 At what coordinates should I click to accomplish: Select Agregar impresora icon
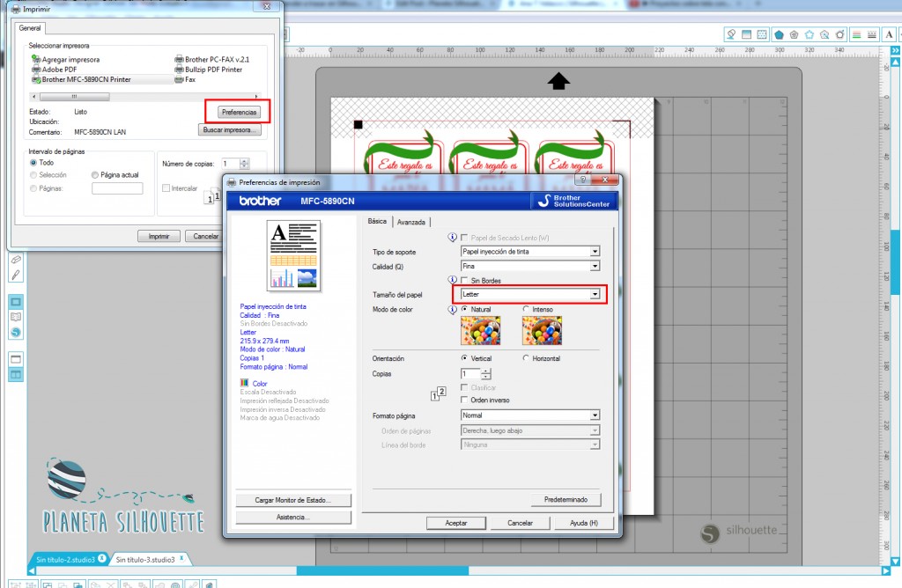(36, 59)
